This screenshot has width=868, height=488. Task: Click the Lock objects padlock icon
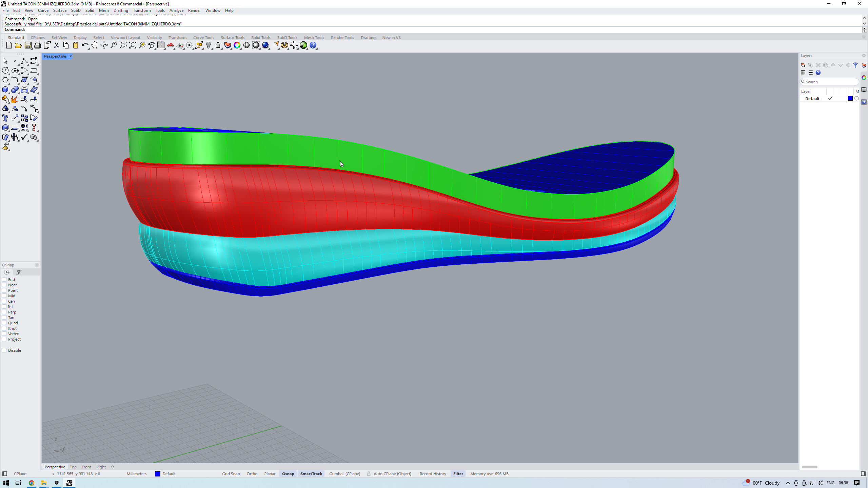tap(218, 45)
